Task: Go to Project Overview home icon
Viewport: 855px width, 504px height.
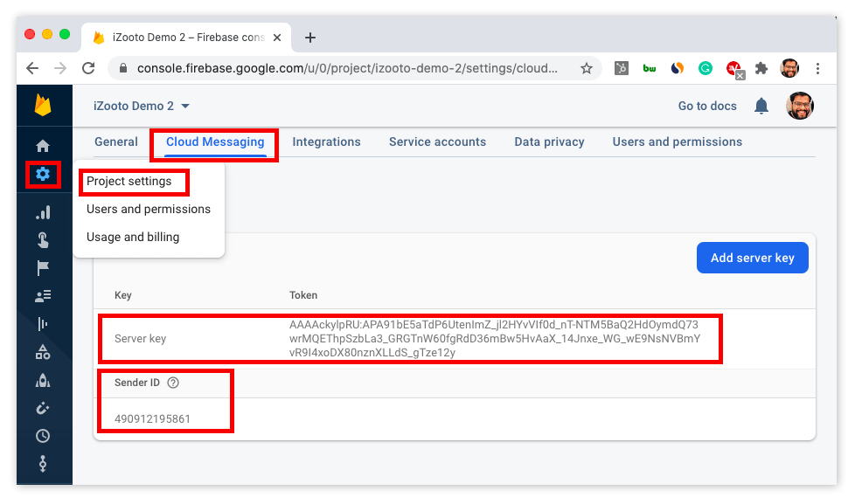Action: click(x=43, y=146)
